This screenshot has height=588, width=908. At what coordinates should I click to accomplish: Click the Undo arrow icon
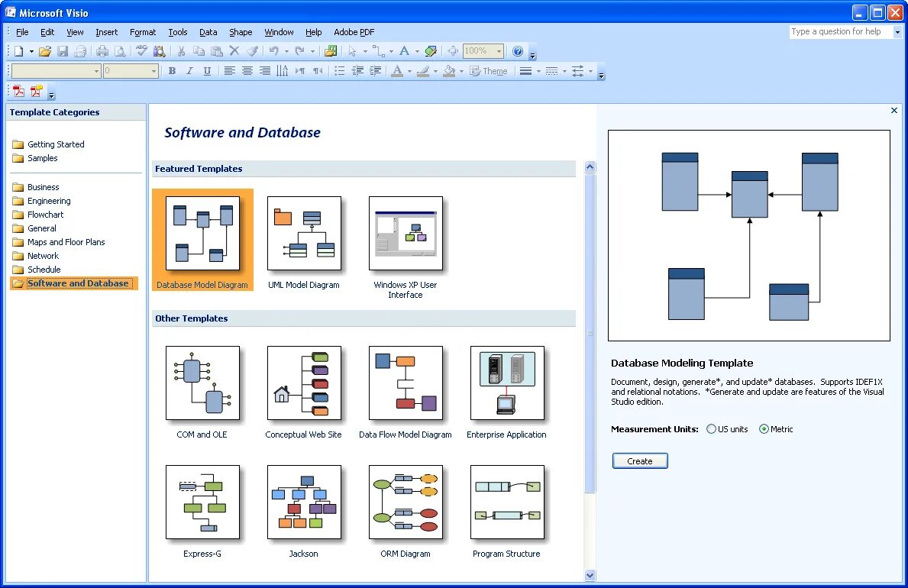[274, 51]
